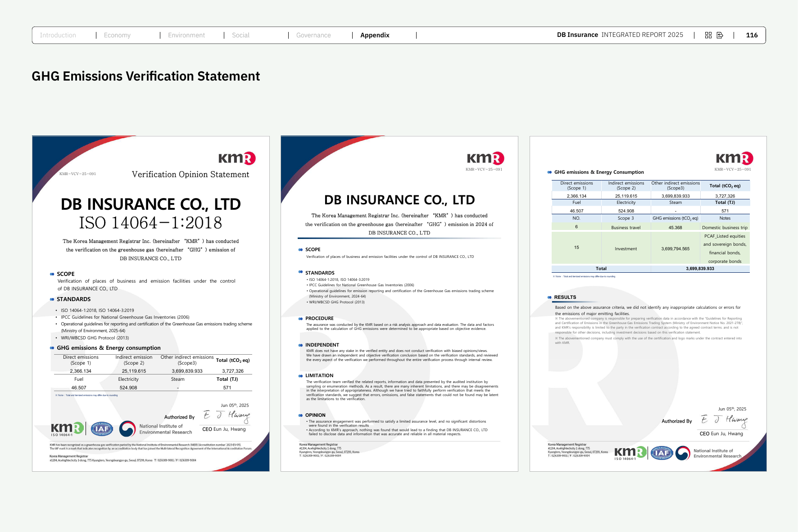Image resolution: width=798 pixels, height=532 pixels.
Task: Open the third certificate page with RESULTS section
Action: point(648,304)
